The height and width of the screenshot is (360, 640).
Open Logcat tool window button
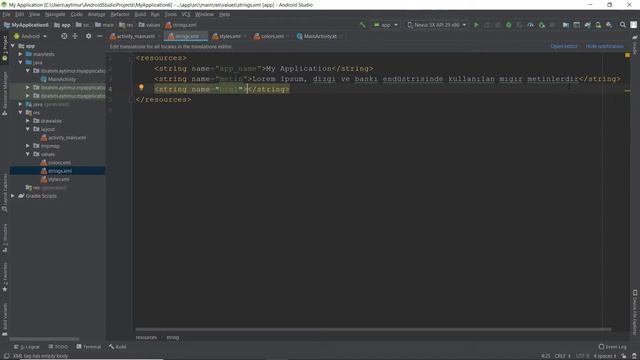coord(27,347)
